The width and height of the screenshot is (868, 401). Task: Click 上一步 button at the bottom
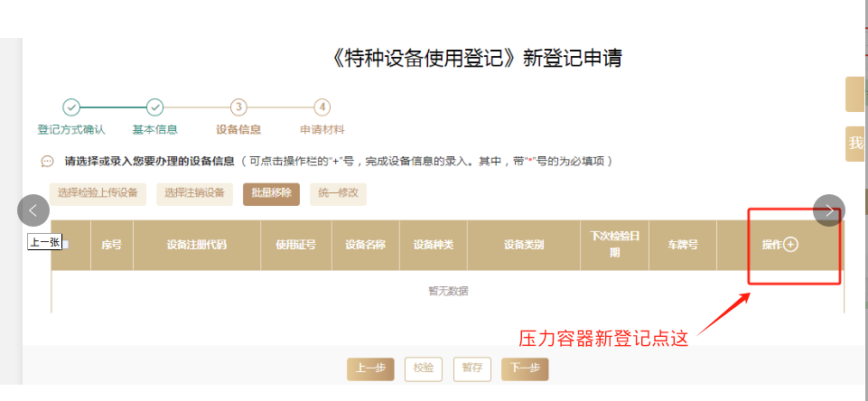(x=370, y=369)
